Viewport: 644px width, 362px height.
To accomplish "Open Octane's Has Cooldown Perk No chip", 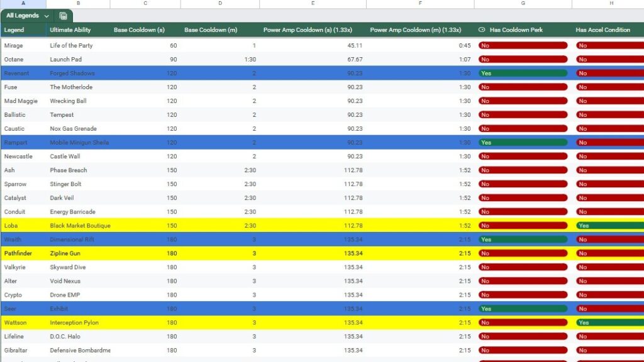I will click(x=523, y=60).
